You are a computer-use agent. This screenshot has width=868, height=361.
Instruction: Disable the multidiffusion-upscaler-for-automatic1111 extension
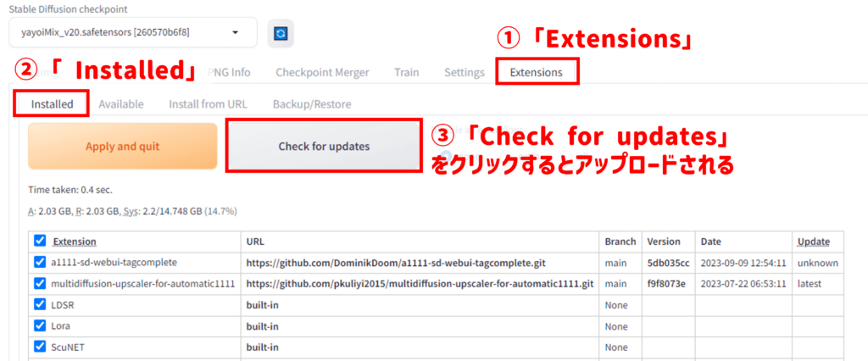(x=40, y=283)
